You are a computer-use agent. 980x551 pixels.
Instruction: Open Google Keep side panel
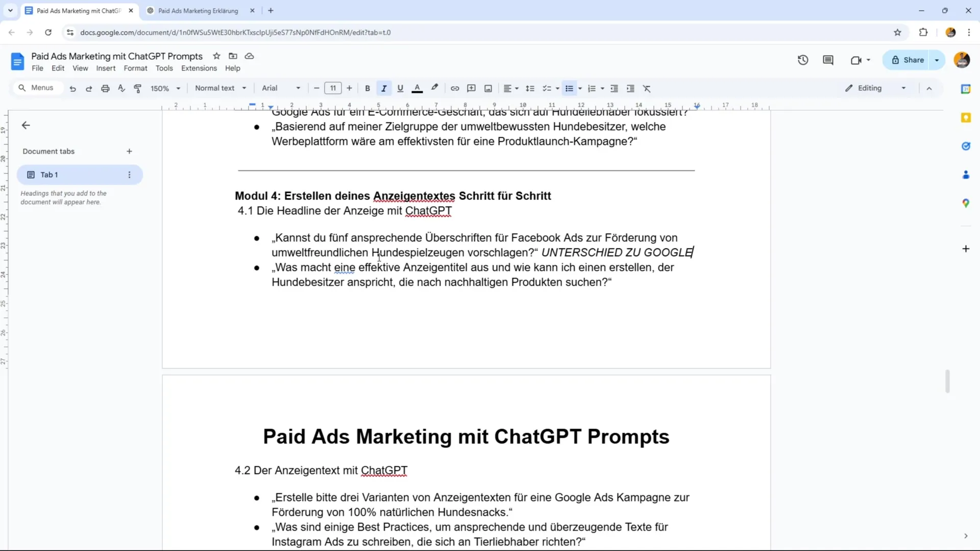(x=966, y=118)
